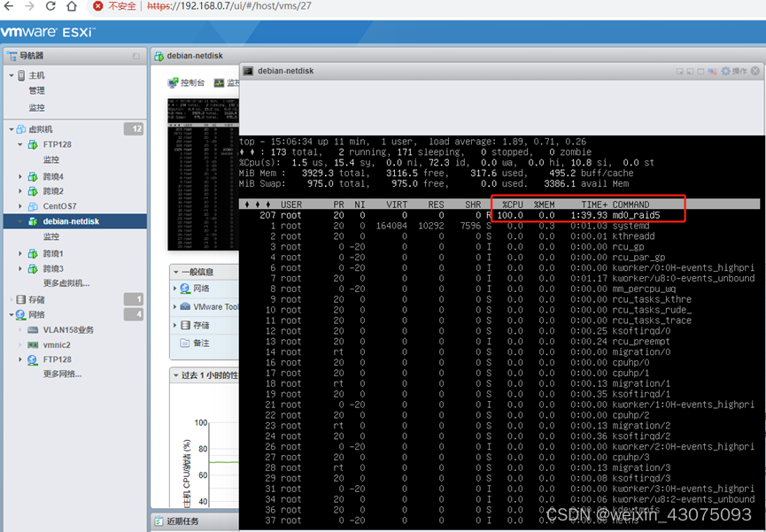Click the VMware ESXi logo
The image size is (766, 532).
[48, 32]
